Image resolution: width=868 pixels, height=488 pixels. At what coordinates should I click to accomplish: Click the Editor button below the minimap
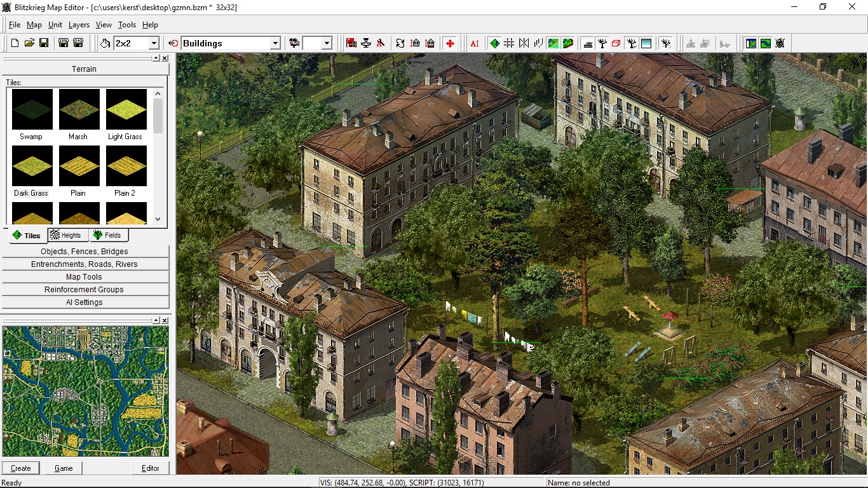pos(151,468)
